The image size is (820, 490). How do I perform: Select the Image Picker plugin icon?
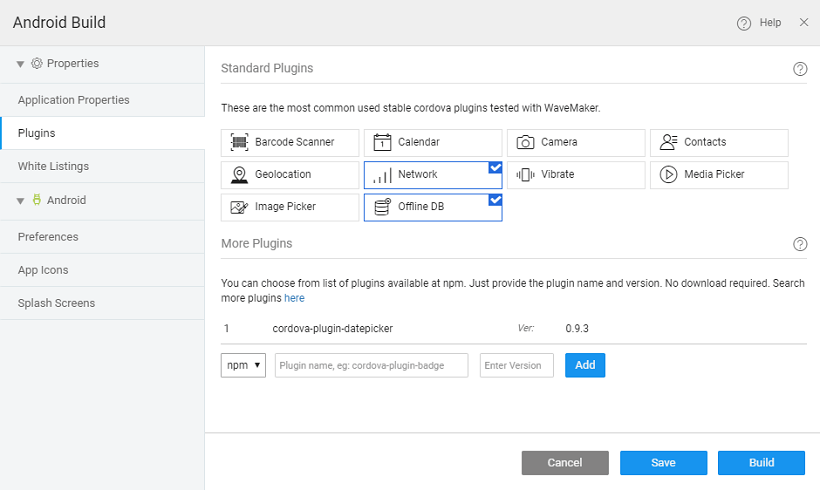(x=239, y=208)
